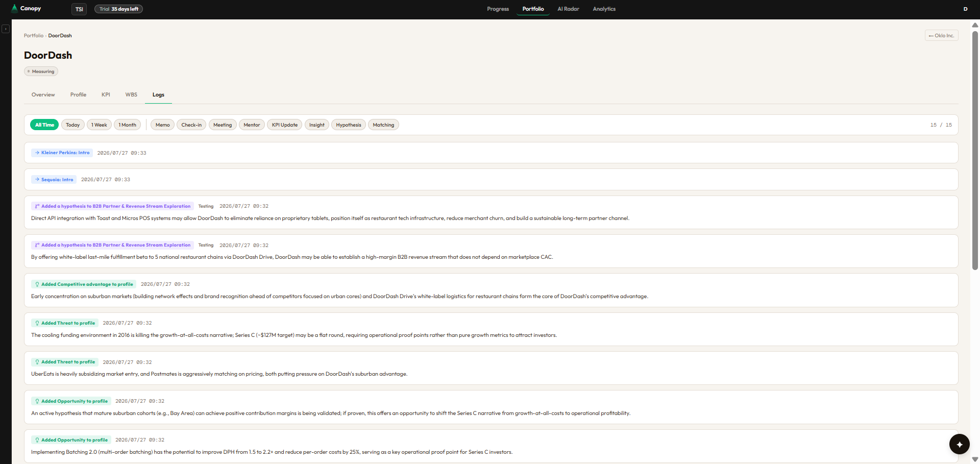
Task: Open Added Threat tag above UberEats text
Action: click(x=65, y=362)
